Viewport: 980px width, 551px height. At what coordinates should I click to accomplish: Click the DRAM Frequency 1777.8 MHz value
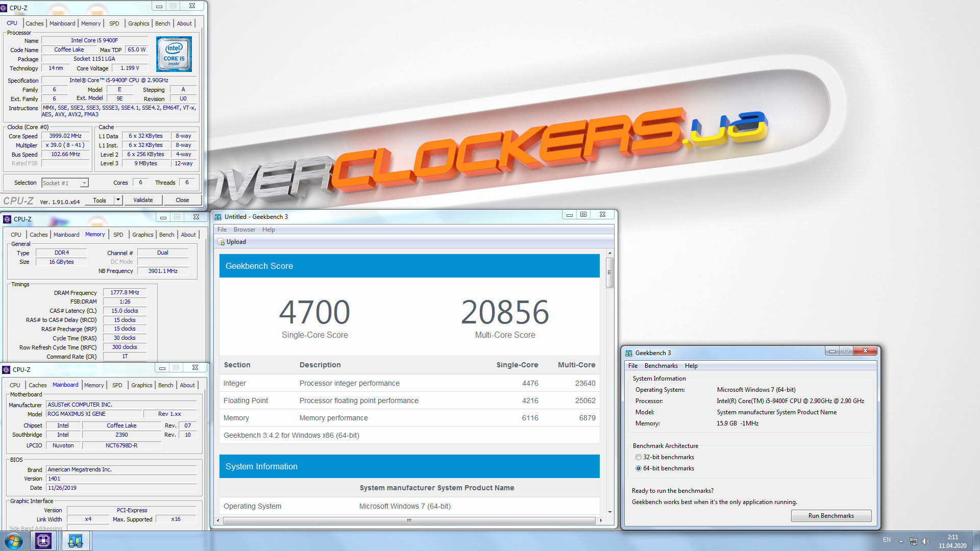click(125, 293)
